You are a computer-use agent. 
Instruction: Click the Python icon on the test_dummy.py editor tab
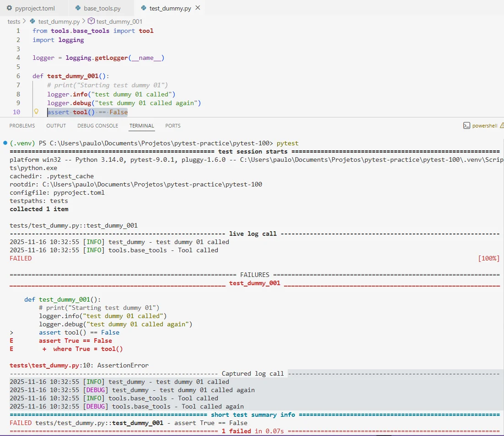[144, 8]
